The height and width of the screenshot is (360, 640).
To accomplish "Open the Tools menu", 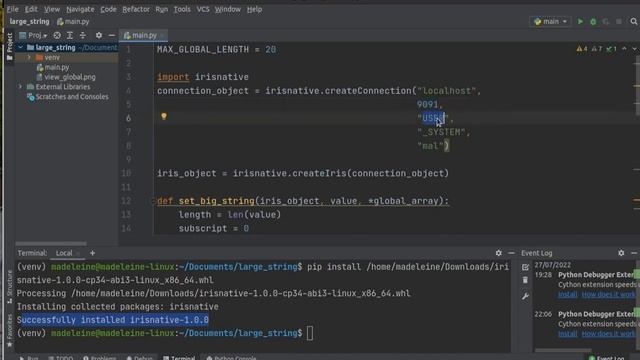I will pos(182,9).
